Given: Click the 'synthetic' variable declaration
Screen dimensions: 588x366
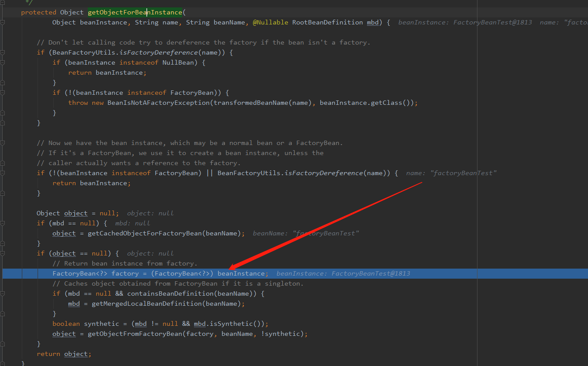Looking at the screenshot, I should pos(101,324).
